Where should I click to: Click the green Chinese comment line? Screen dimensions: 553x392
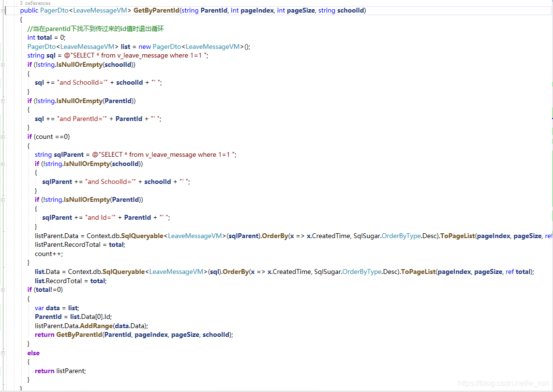click(96, 29)
